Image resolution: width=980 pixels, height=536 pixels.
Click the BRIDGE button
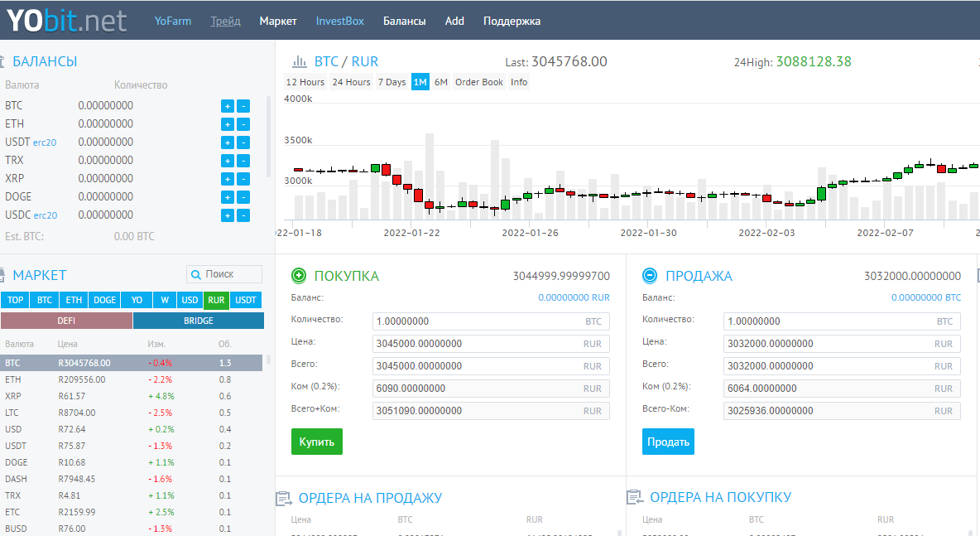pyautogui.click(x=199, y=321)
